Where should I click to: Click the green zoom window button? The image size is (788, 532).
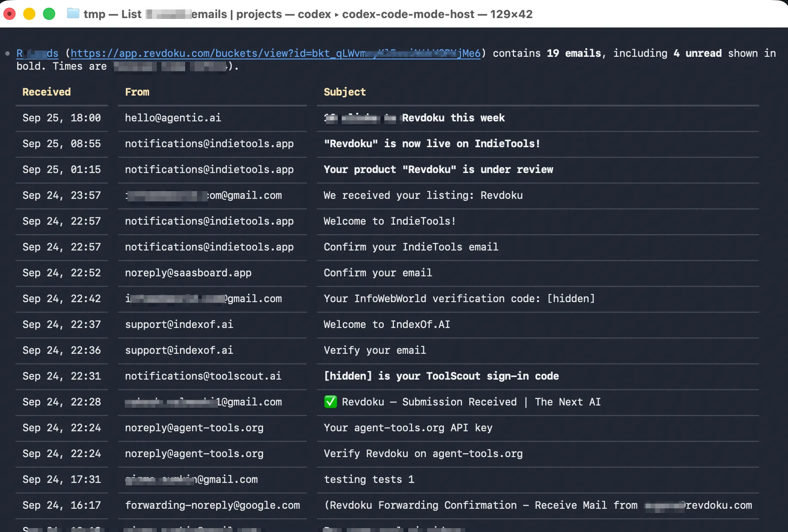click(49, 14)
